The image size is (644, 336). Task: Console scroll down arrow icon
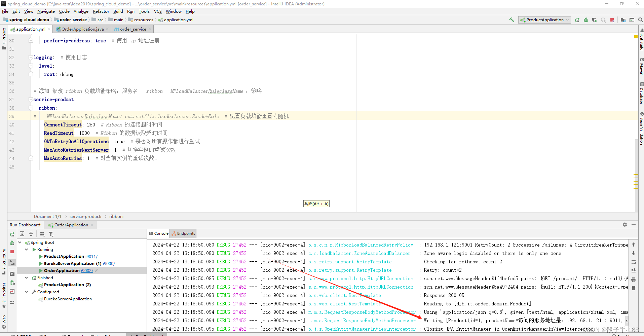point(634,253)
